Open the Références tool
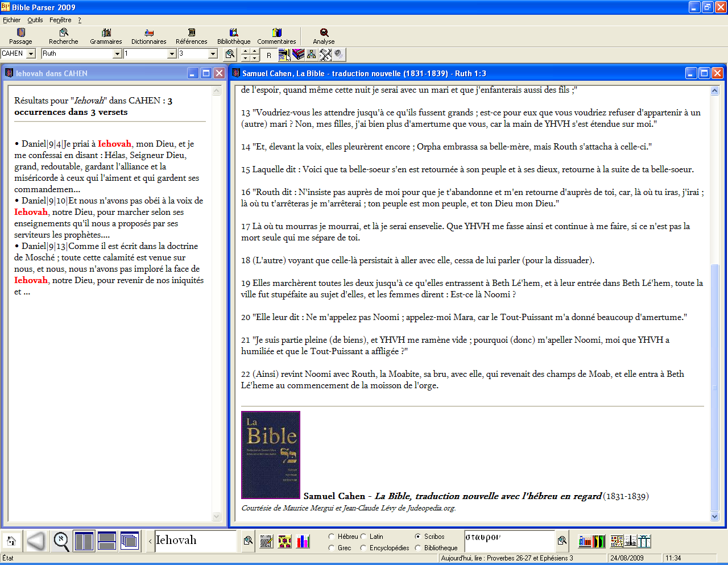 tap(191, 36)
